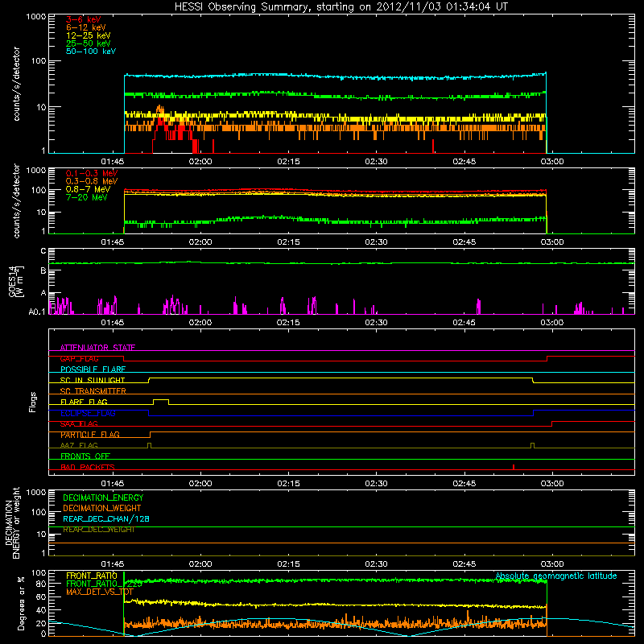Image resolution: width=644 pixels, height=644 pixels.
Task: Click the REAR_DEC_WEIGHT legend label
Action: coord(98,530)
